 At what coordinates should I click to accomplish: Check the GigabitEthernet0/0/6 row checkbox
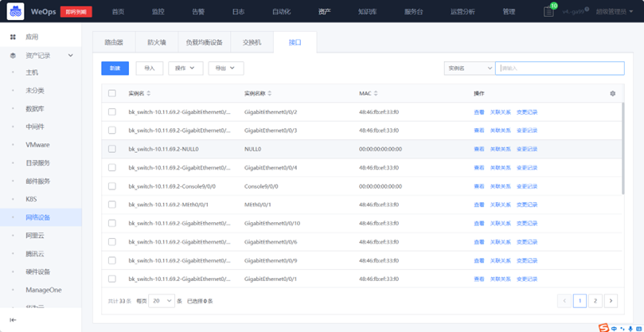111,241
